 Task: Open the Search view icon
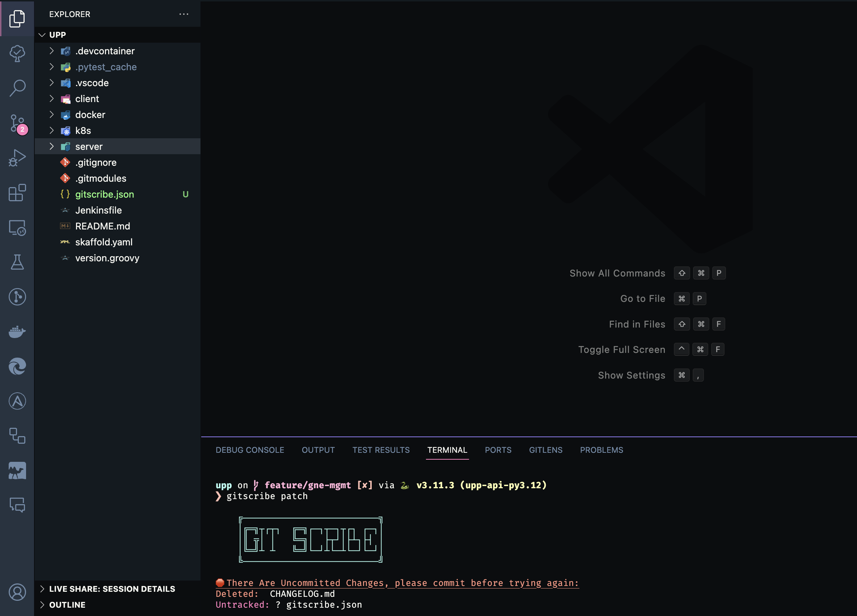pyautogui.click(x=17, y=88)
